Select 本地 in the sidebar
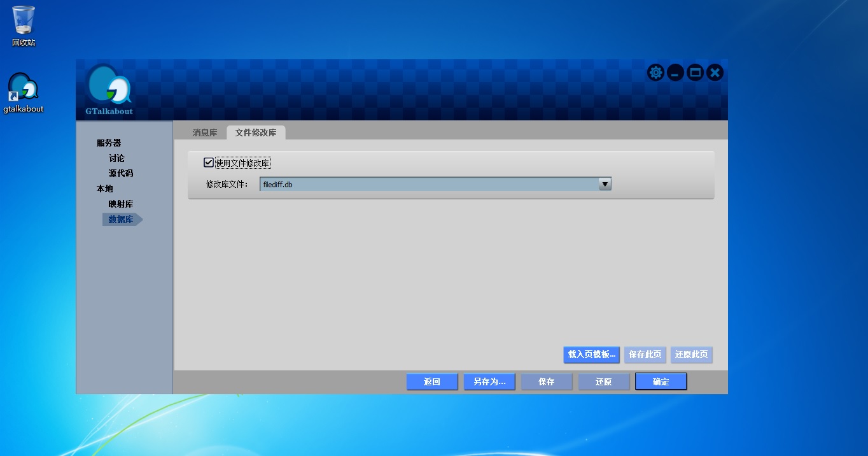Image resolution: width=868 pixels, height=456 pixels. [x=104, y=189]
